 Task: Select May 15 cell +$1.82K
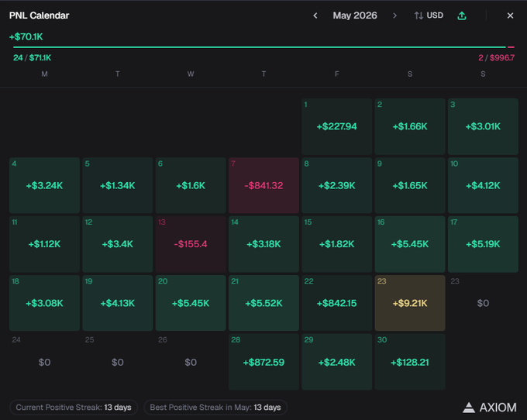coord(337,244)
